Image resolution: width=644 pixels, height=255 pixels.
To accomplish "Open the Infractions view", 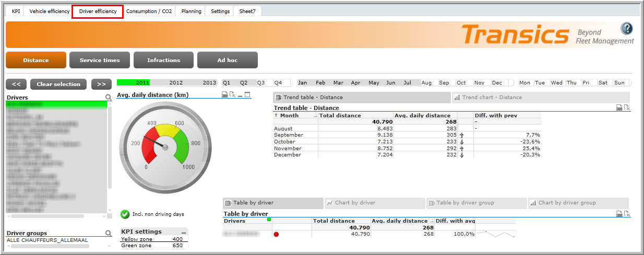I will 163,60.
